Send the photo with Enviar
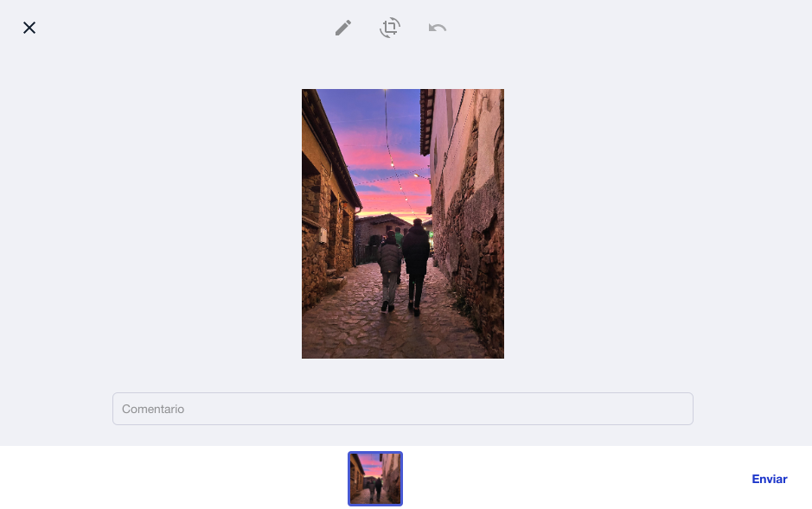The width and height of the screenshot is (812, 509). (x=769, y=479)
